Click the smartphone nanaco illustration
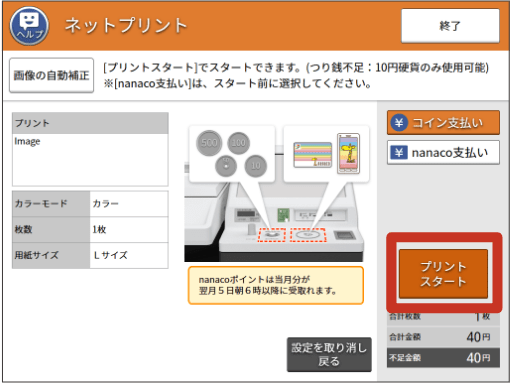Screen dimensions: 514x384 click(348, 153)
